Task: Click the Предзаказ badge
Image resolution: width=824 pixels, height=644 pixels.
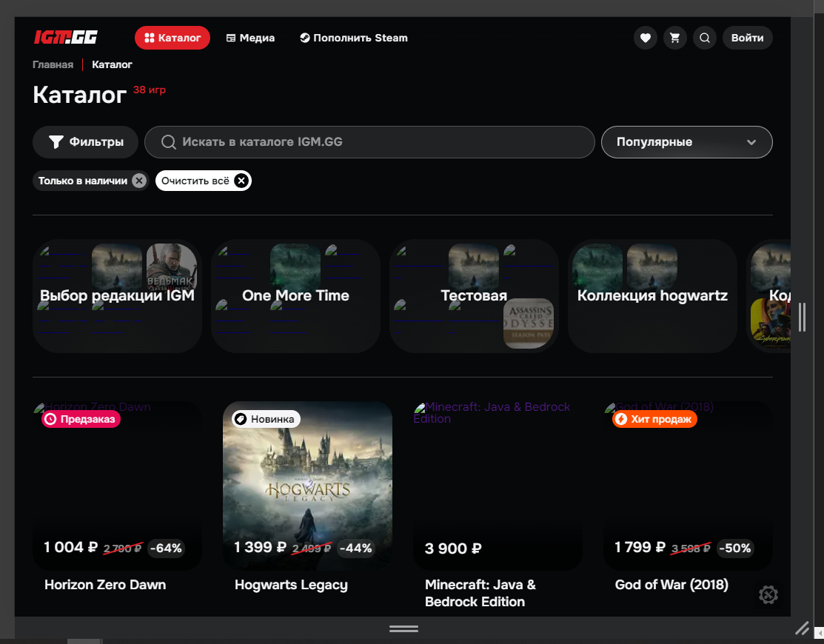Action: click(x=81, y=419)
